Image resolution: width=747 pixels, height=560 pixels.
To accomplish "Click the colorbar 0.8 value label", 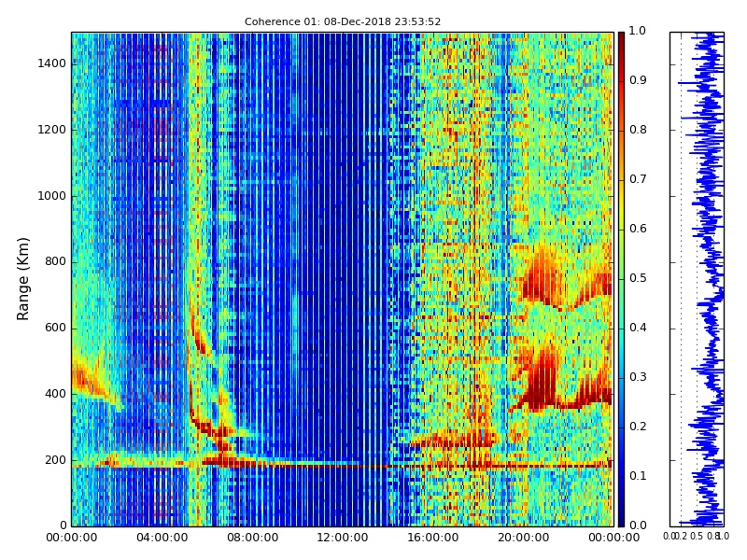I will click(x=638, y=130).
